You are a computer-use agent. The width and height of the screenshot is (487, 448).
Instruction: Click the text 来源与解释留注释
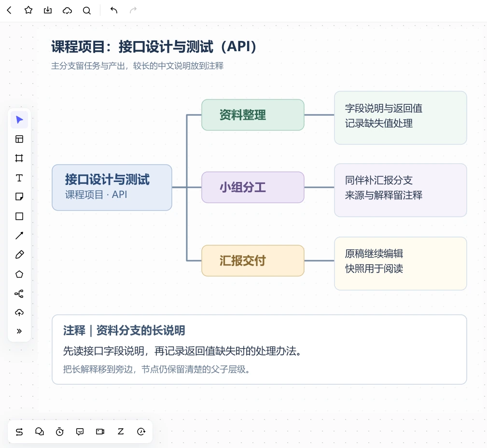(384, 195)
